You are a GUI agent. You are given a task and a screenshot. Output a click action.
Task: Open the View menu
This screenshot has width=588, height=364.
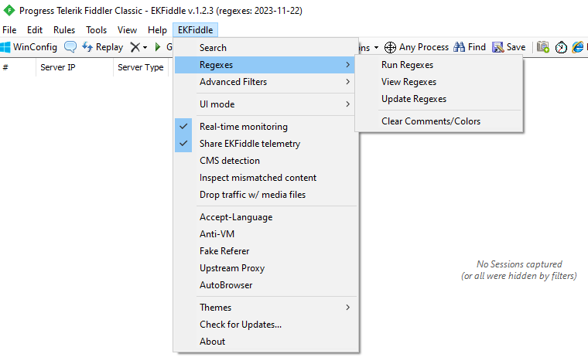pos(127,30)
